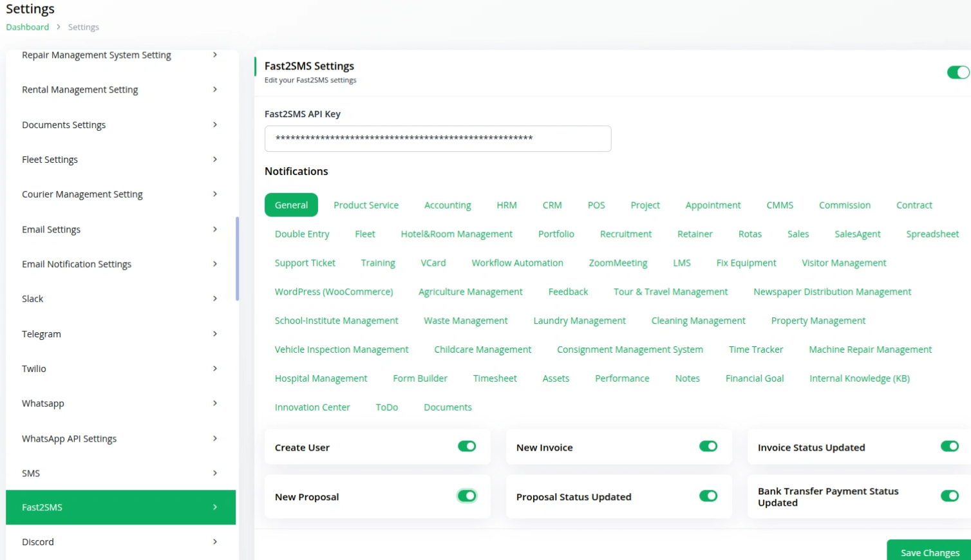Switch to the Accounting tab
This screenshot has height=560, width=971.
[x=448, y=205]
